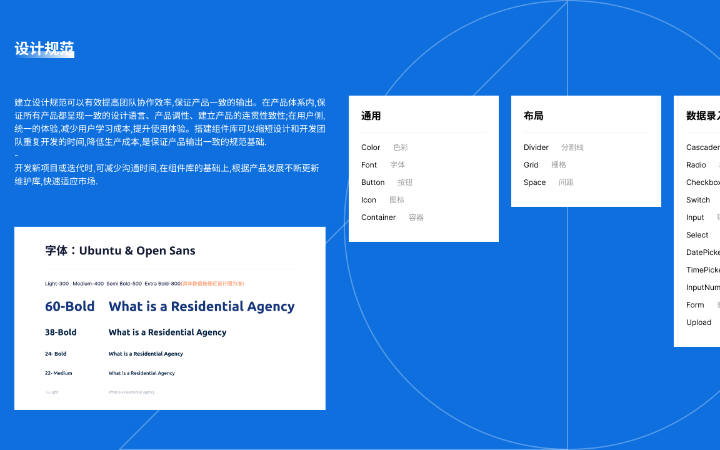720x450 pixels.
Task: Select the Icon 图标 list entry
Action: pyautogui.click(x=369, y=200)
